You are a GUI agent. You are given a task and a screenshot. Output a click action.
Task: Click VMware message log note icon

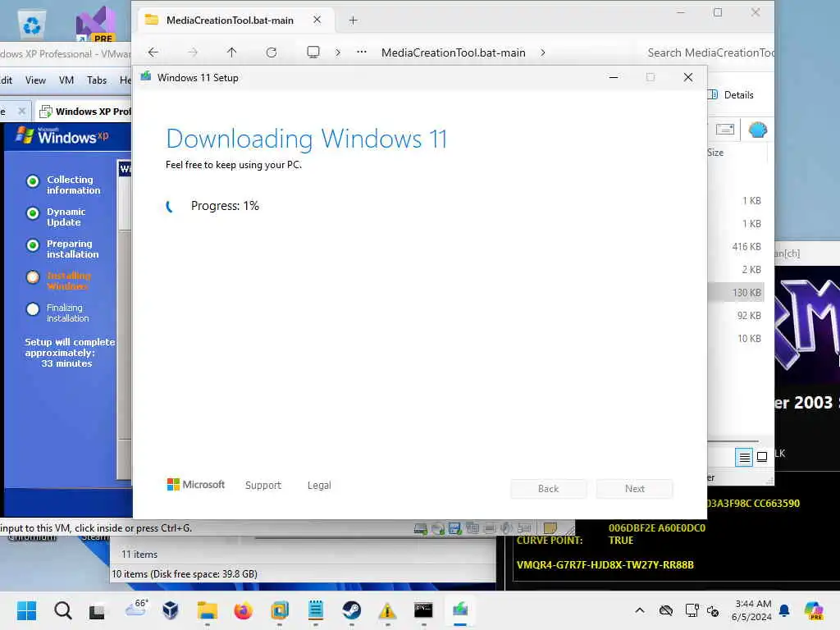point(550,528)
